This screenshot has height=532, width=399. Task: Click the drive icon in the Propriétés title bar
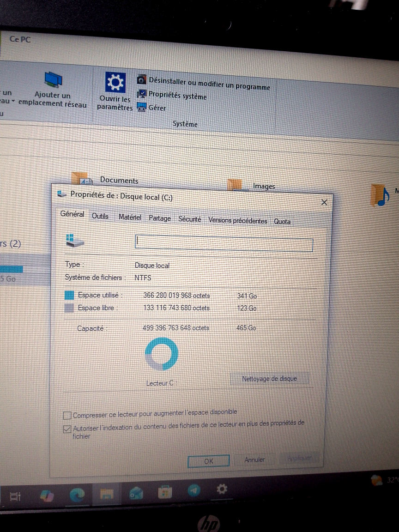point(62,194)
